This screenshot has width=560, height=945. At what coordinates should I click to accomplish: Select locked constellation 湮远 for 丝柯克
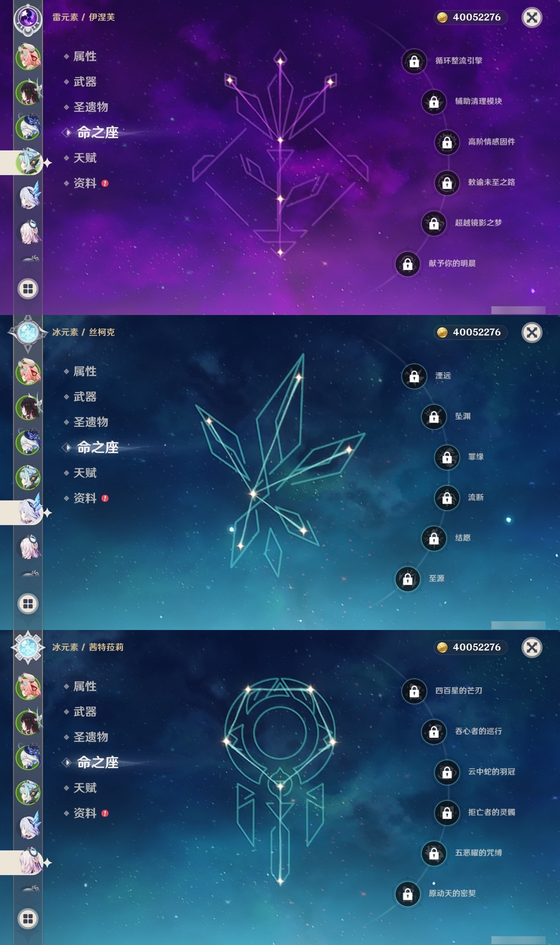click(x=414, y=376)
